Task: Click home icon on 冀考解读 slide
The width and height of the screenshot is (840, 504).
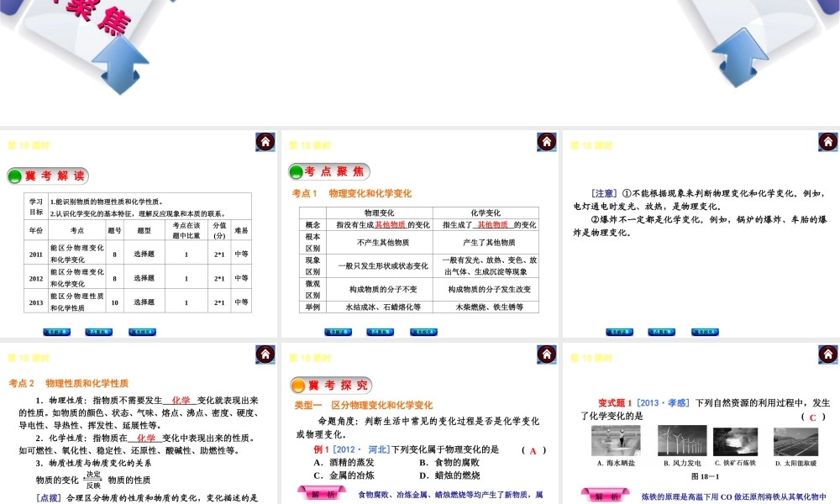Action: pyautogui.click(x=265, y=142)
